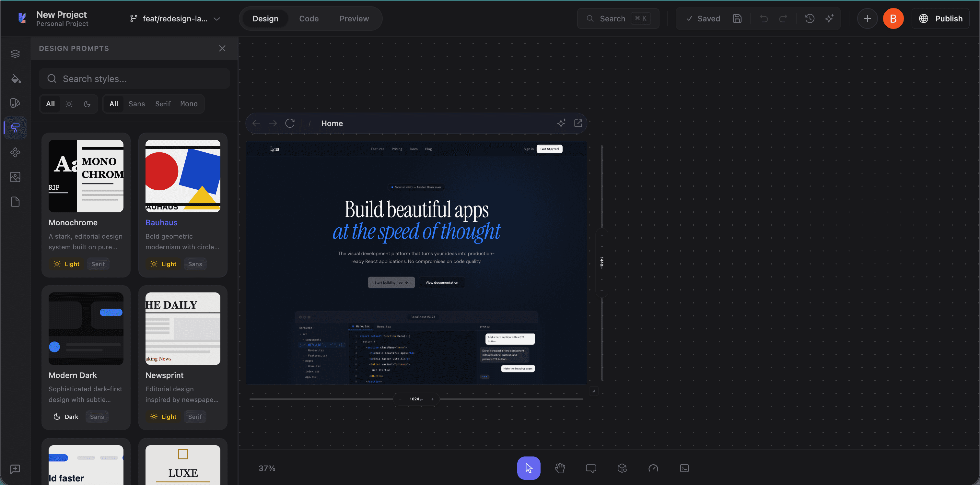Select the paint bucket sidebar icon
This screenshot has height=485, width=980.
(15, 78)
